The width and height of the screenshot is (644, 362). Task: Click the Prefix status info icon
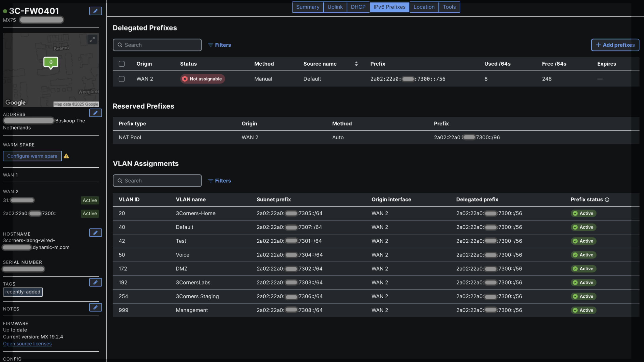coord(607,200)
